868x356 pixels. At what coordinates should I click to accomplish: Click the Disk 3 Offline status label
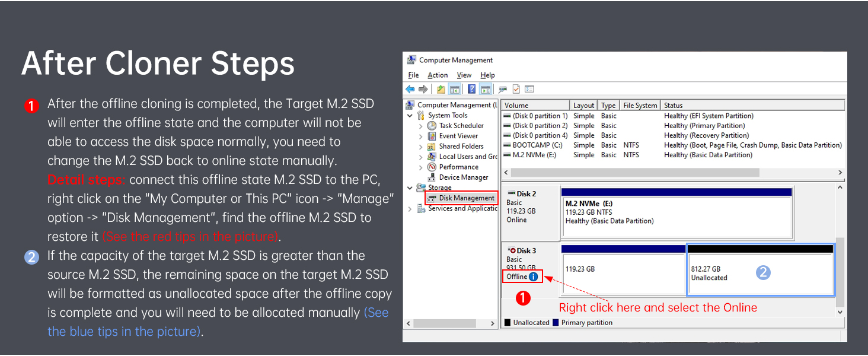[x=516, y=276]
